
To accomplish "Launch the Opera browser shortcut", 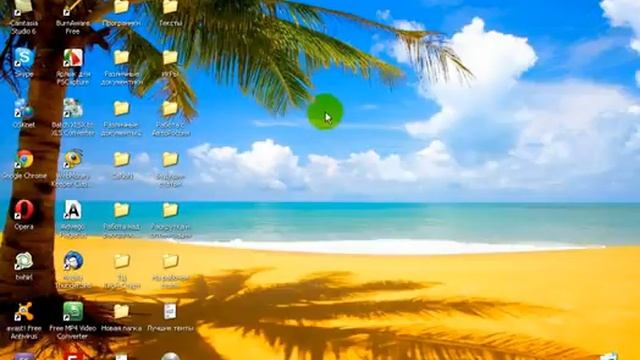I will (x=24, y=210).
